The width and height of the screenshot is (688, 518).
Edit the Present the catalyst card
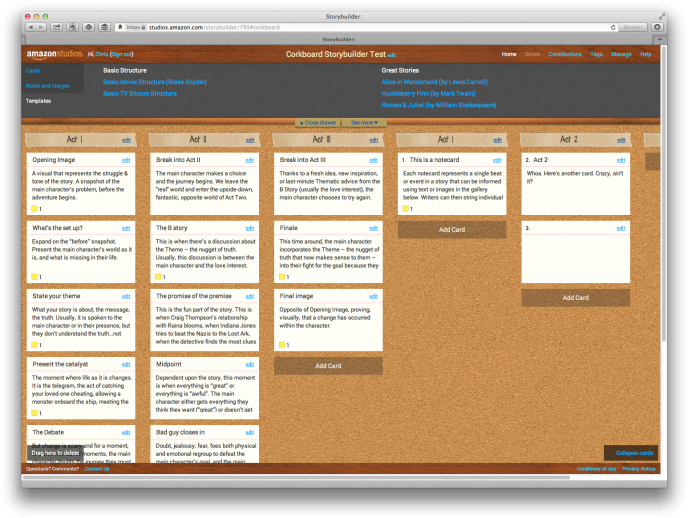pos(126,364)
